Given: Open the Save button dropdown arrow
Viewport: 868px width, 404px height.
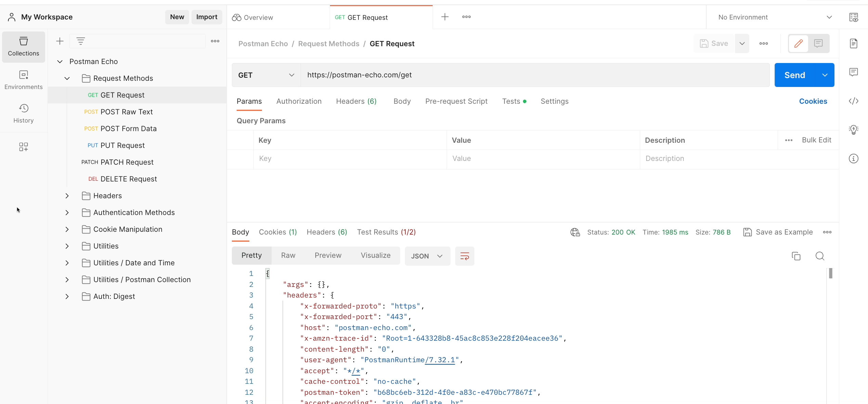Looking at the screenshot, I should tap(742, 43).
